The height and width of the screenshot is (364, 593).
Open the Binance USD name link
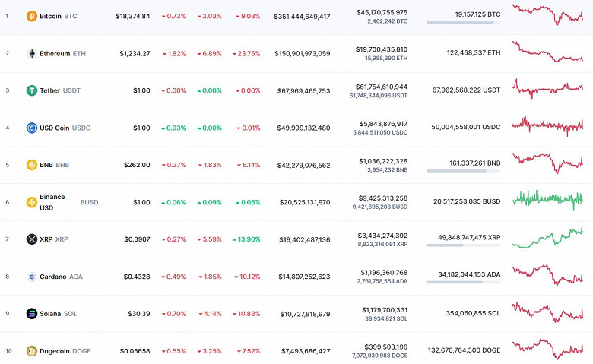(52, 202)
